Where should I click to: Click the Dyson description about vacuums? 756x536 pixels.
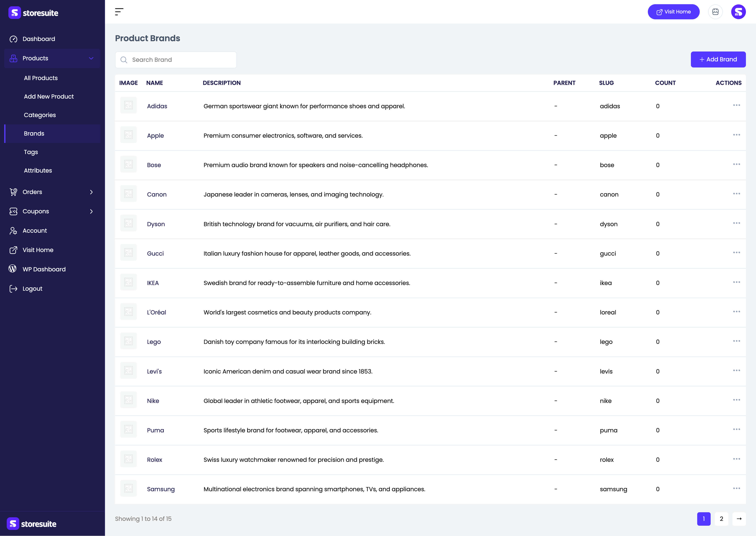[297, 224]
